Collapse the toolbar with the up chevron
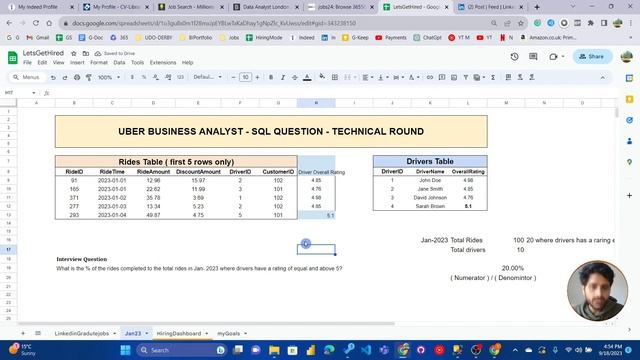This screenshot has width=640, height=360. (x=602, y=77)
